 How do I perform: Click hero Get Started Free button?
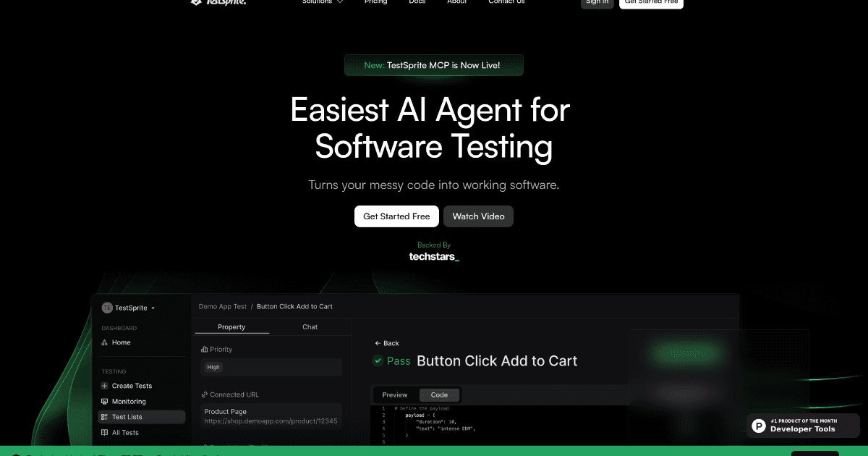coord(396,216)
